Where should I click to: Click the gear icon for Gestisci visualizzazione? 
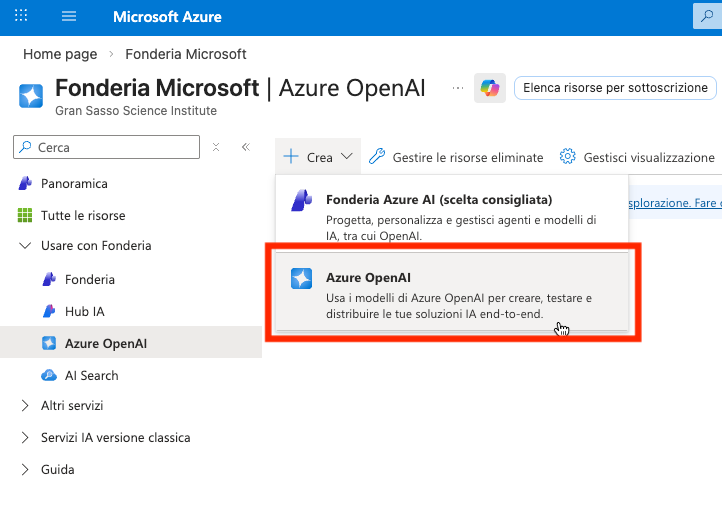click(x=567, y=157)
